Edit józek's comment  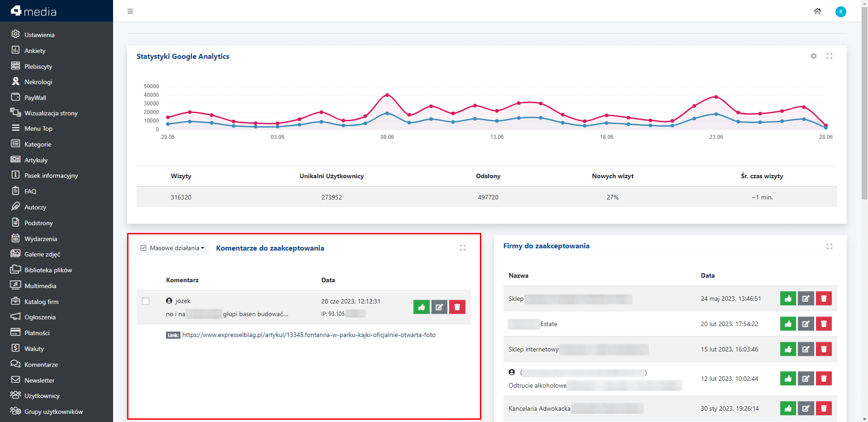439,307
